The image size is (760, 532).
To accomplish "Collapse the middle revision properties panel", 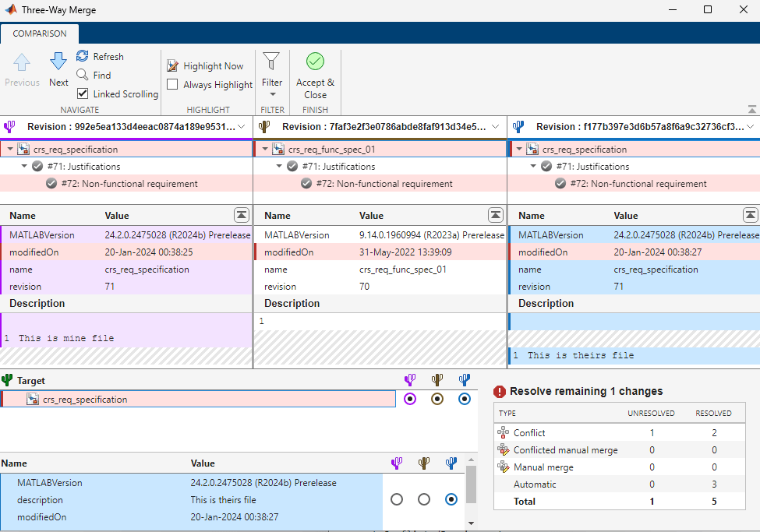I will (x=496, y=215).
